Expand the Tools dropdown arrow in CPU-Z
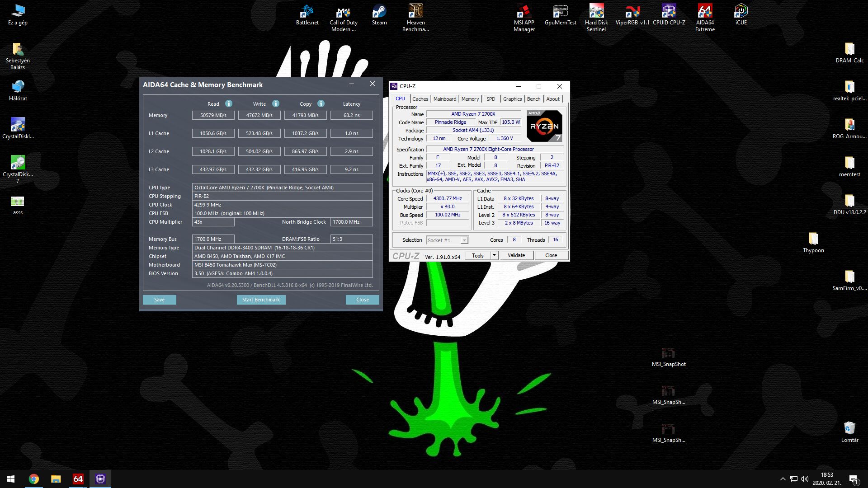This screenshot has height=488, width=868. click(x=494, y=255)
